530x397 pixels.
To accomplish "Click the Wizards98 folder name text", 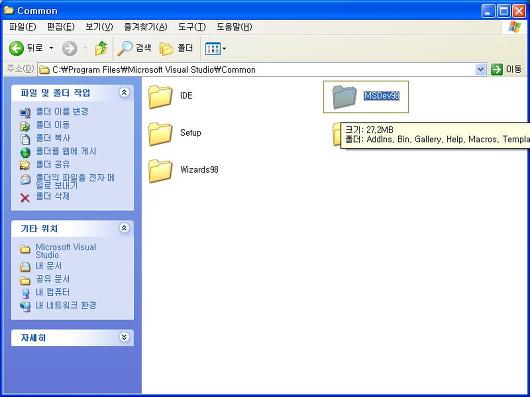I will pyautogui.click(x=199, y=170).
